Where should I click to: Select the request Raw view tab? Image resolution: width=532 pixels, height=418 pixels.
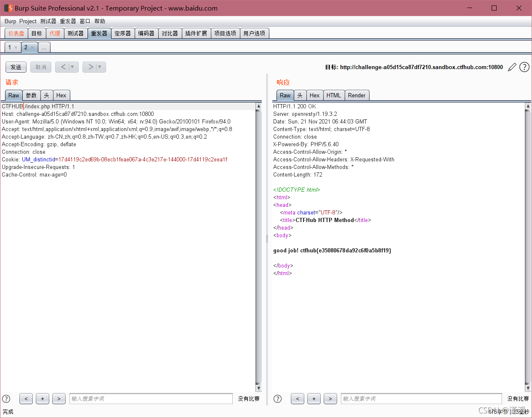click(14, 95)
